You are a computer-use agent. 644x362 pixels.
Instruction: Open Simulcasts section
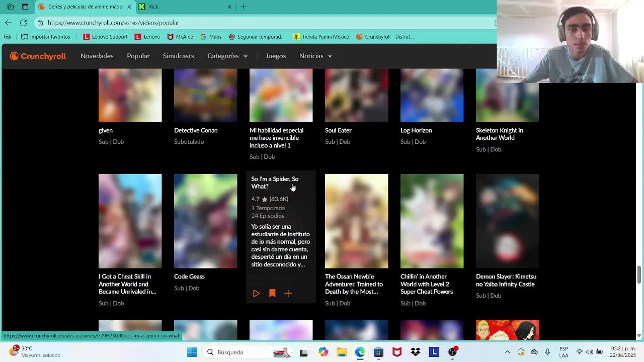179,56
